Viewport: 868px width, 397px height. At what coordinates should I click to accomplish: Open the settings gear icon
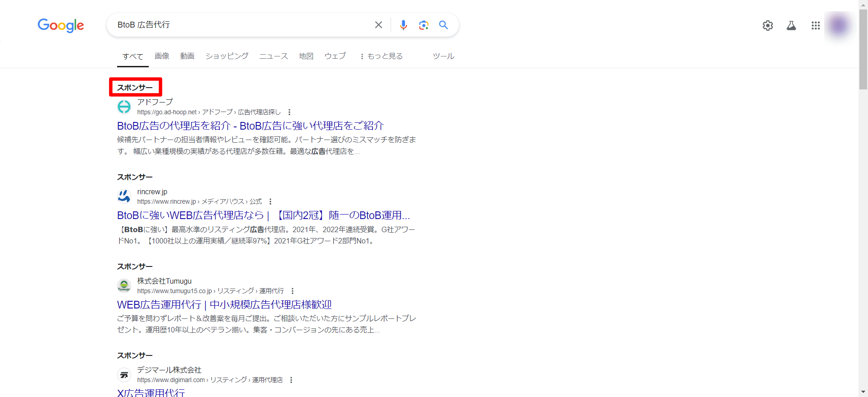click(768, 25)
